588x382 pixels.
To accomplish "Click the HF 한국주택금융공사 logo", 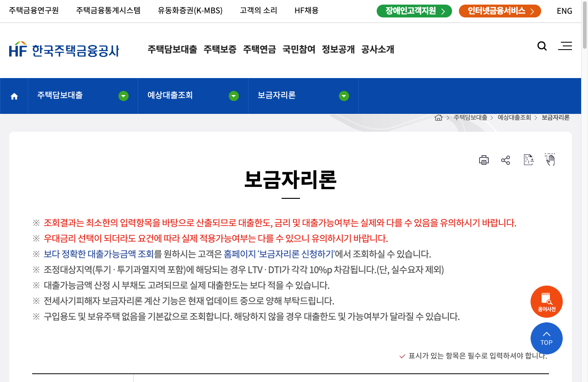I will point(64,49).
